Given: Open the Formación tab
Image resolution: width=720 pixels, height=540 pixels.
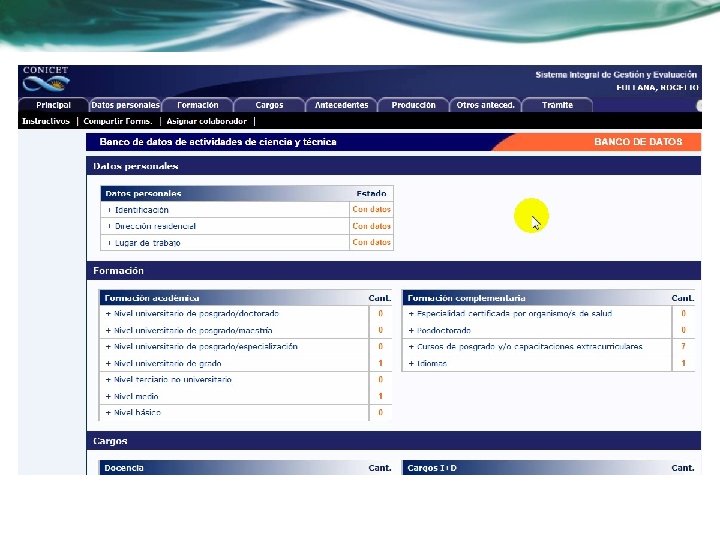Looking at the screenshot, I should (197, 105).
